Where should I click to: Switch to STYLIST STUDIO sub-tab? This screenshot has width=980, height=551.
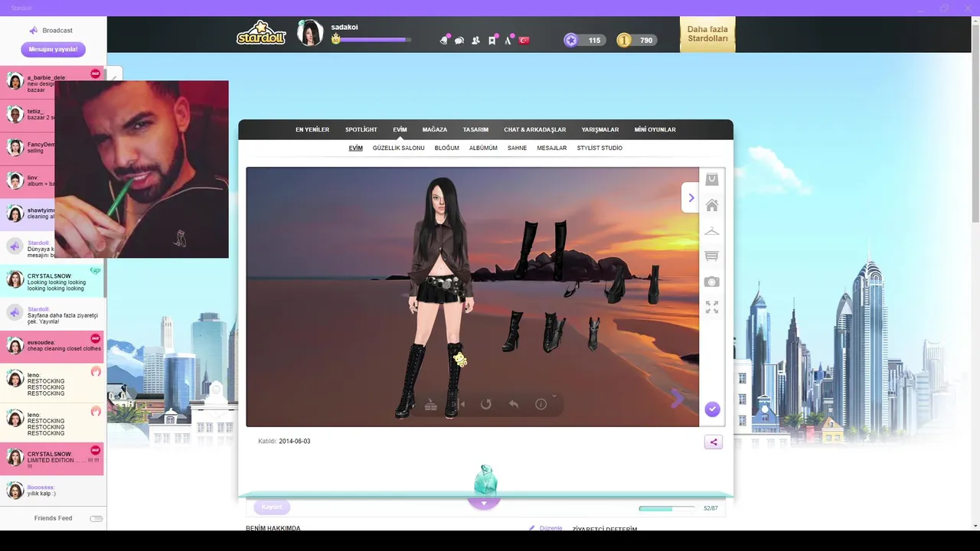(x=599, y=148)
